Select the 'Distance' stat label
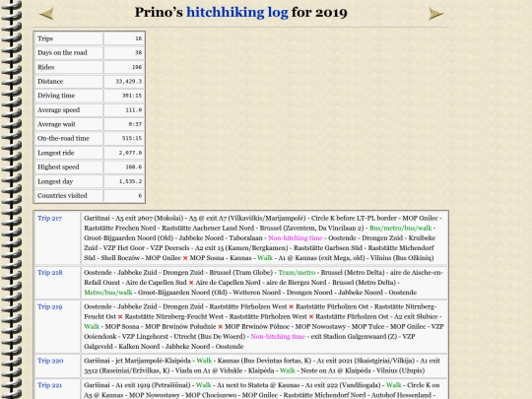 click(x=50, y=82)
